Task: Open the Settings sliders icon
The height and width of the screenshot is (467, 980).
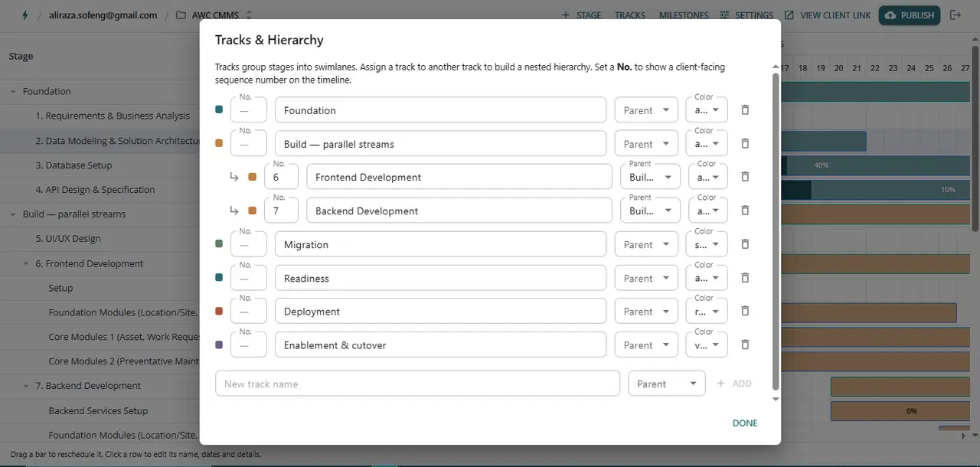Action: click(724, 15)
